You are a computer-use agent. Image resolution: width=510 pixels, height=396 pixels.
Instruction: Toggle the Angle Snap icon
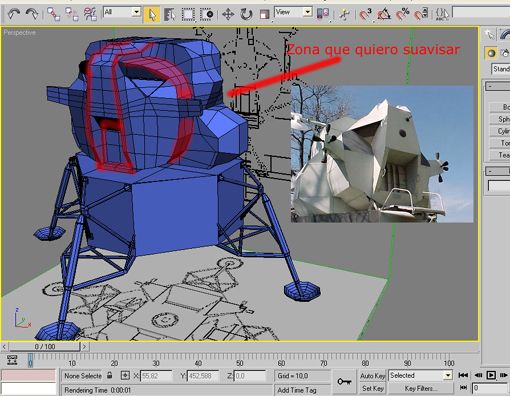click(x=384, y=14)
